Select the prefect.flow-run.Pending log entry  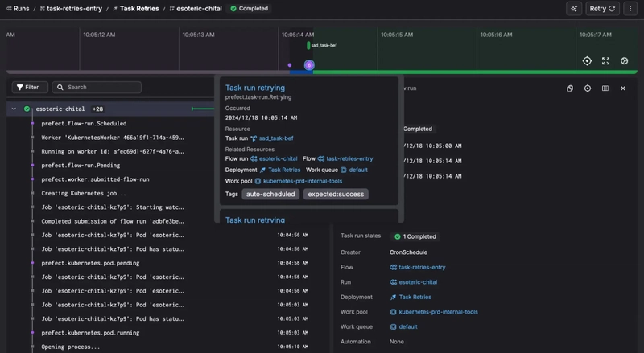80,166
